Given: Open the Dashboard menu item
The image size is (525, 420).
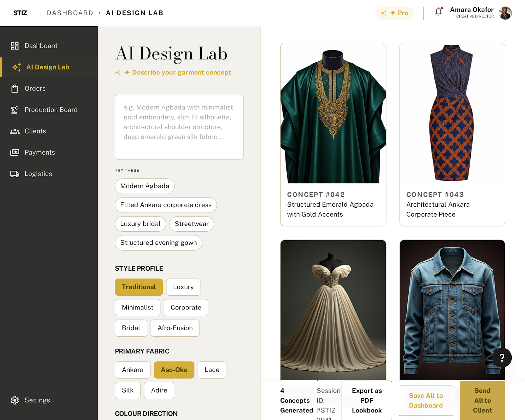Looking at the screenshot, I should (49, 46).
